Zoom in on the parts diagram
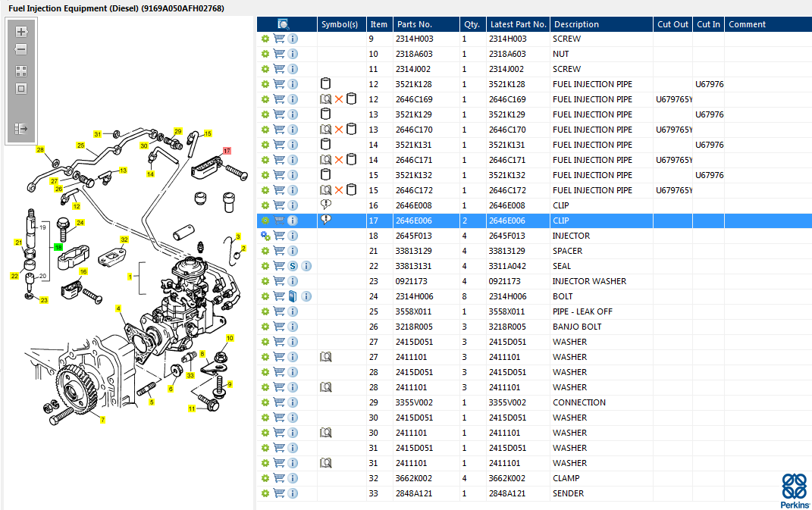The image size is (812, 510). tap(21, 32)
